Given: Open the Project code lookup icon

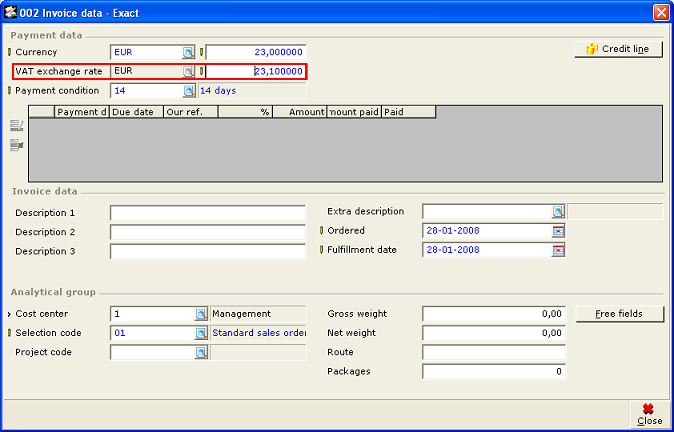Looking at the screenshot, I should [201, 353].
